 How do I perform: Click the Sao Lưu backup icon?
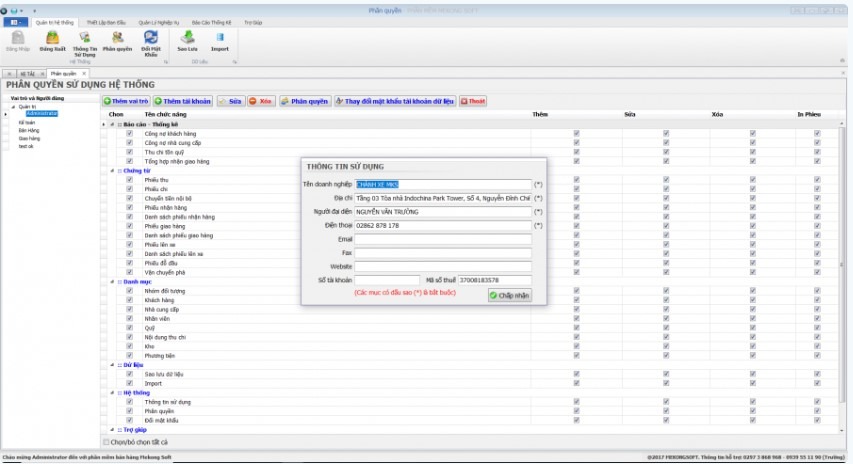(x=187, y=40)
